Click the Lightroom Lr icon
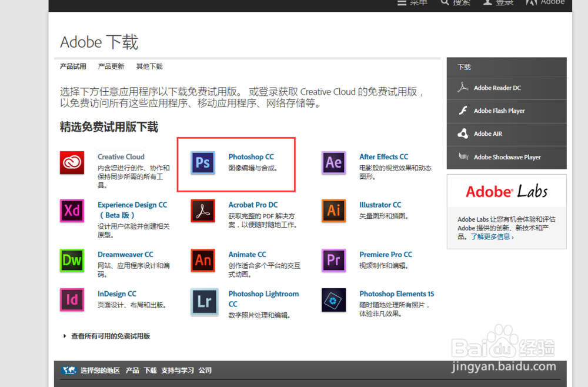 pos(205,302)
